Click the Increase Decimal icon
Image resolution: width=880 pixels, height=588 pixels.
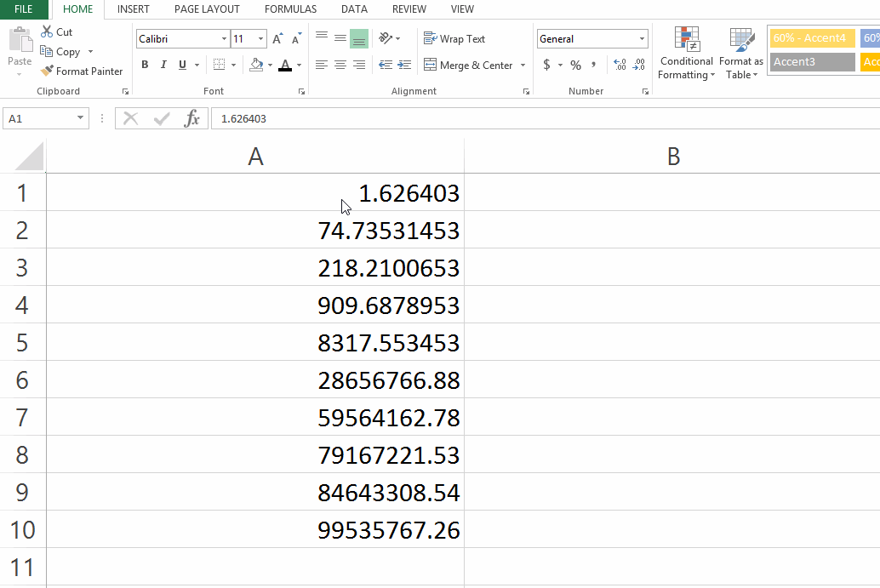(621, 65)
